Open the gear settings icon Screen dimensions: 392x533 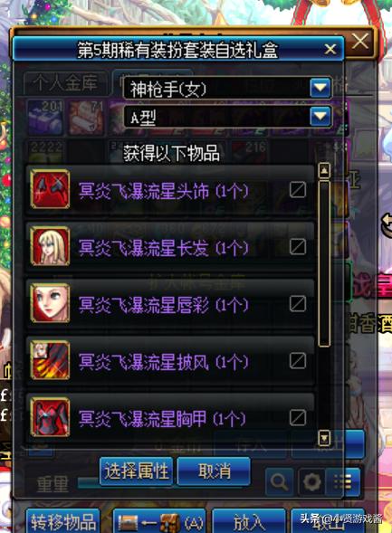(311, 481)
